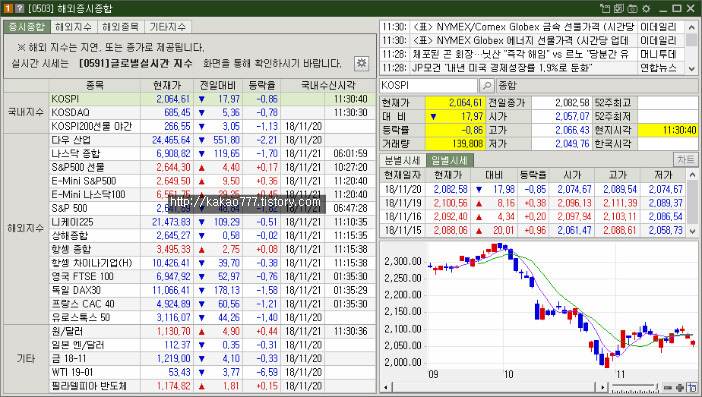Click the chart zoom-out minus icon

pyautogui.click(x=668, y=388)
